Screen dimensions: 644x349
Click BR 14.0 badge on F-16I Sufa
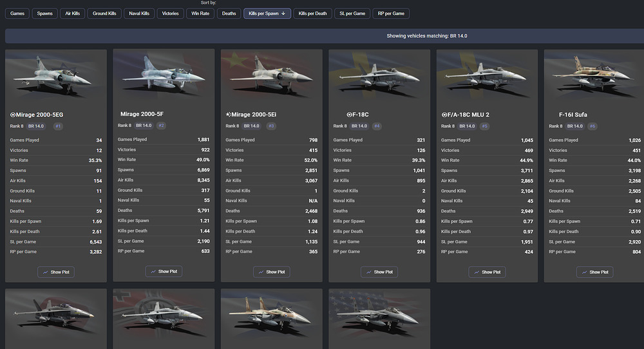pyautogui.click(x=575, y=126)
